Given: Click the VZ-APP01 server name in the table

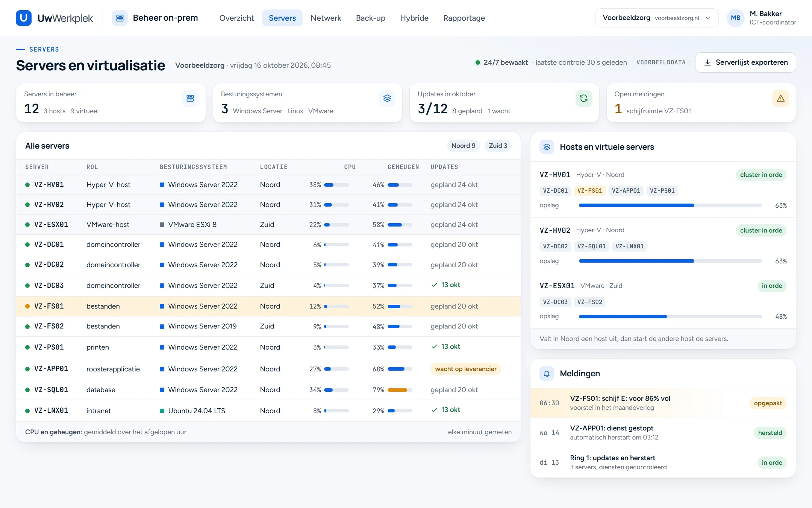Looking at the screenshot, I should pos(51,369).
